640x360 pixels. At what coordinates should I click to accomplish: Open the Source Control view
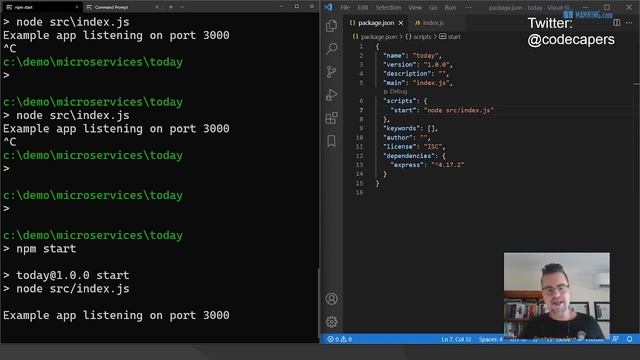coord(331,72)
